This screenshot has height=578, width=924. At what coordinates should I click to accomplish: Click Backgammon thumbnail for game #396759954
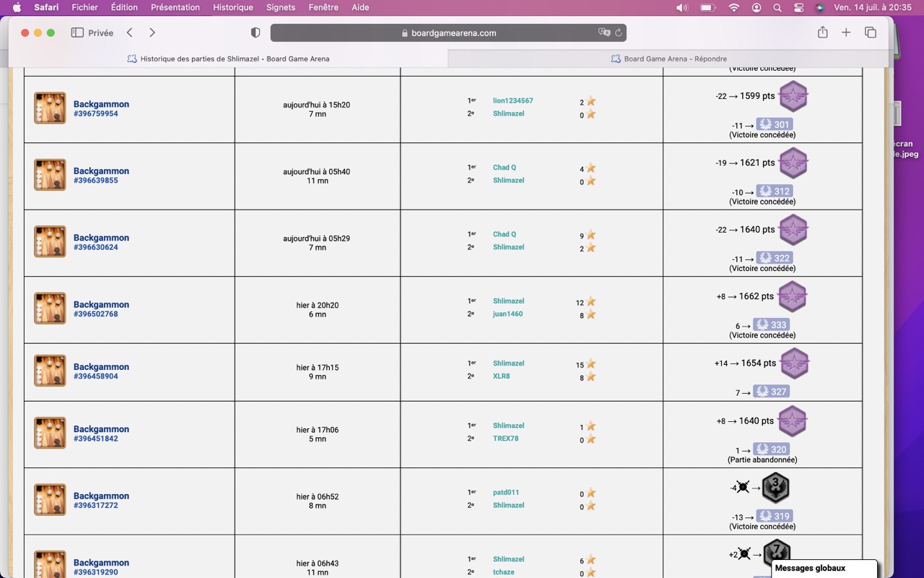(50, 108)
